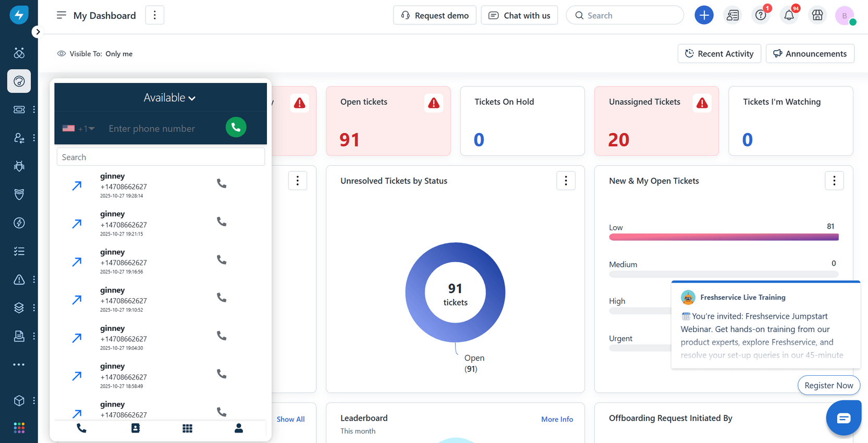This screenshot has height=443, width=868.
Task: Open the Alerts triangle icon in sidebar
Action: point(19,280)
